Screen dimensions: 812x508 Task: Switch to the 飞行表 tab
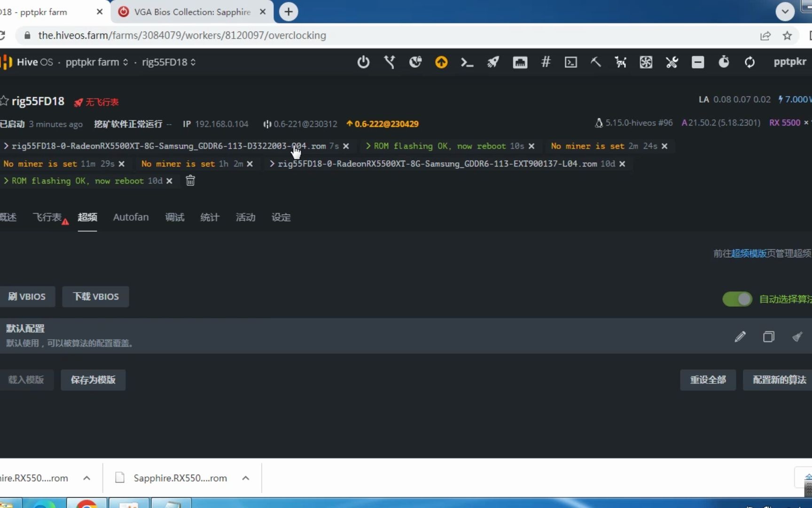pos(47,217)
